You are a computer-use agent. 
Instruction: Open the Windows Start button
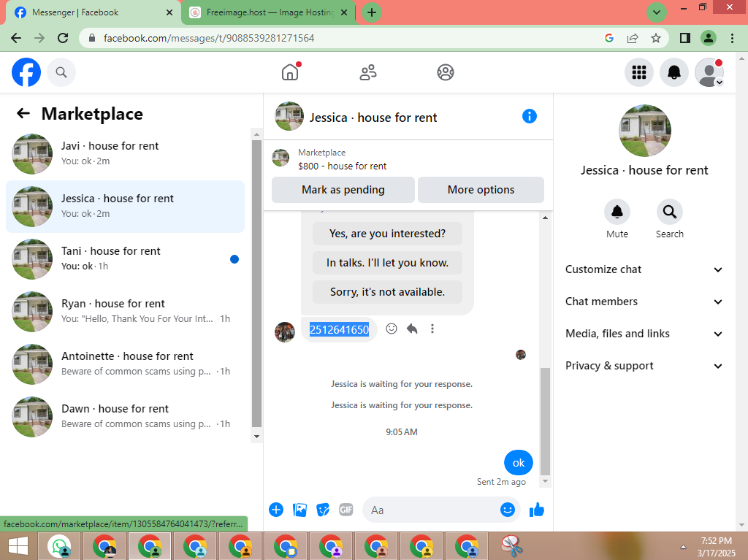pyautogui.click(x=18, y=547)
